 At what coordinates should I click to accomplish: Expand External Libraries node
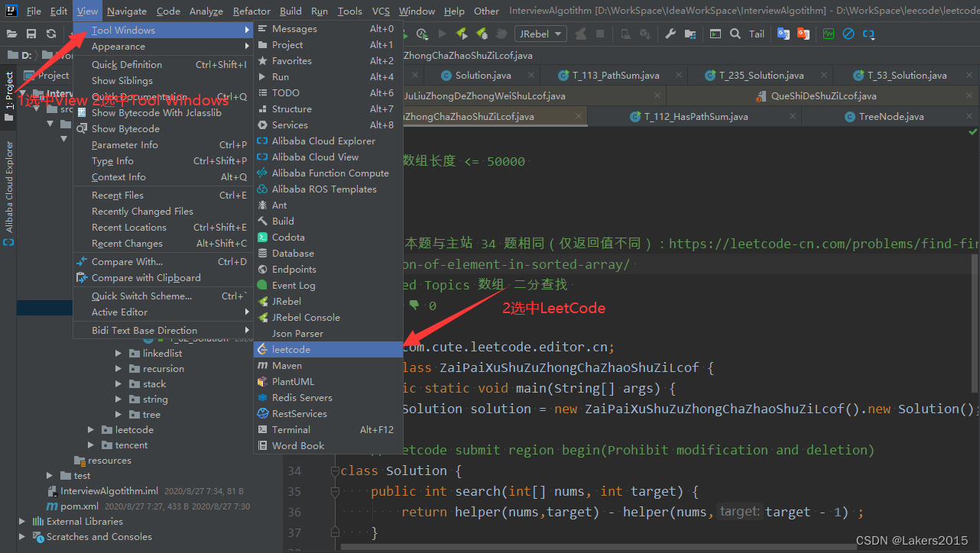(x=22, y=522)
